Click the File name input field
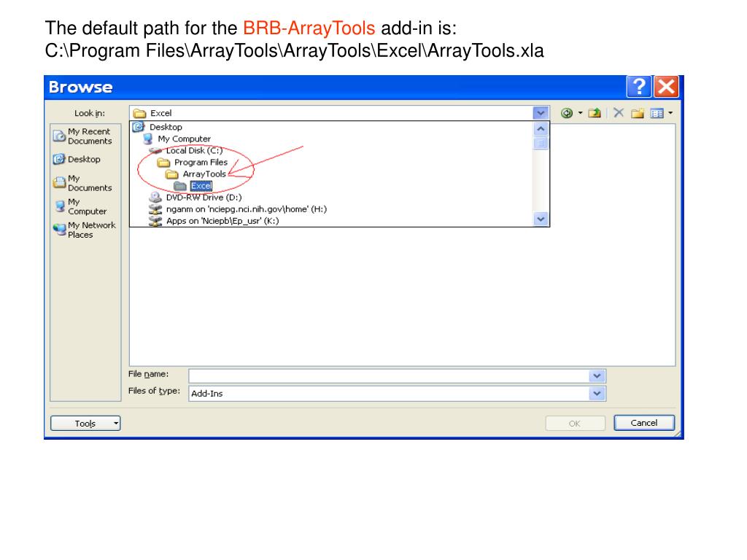 coord(390,376)
